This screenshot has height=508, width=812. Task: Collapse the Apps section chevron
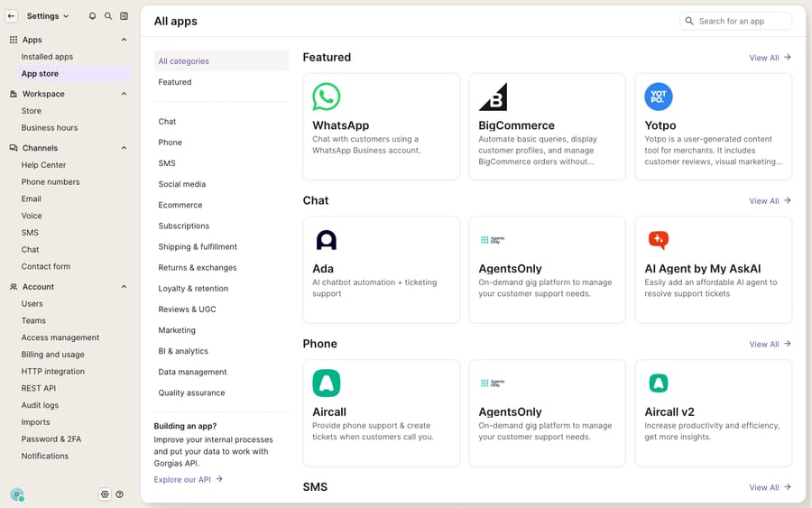click(x=124, y=40)
